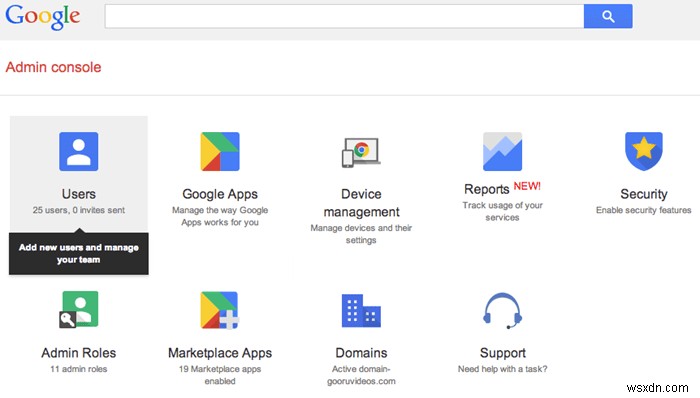Click "Enable security features" text
The height and width of the screenshot is (398, 700).
(x=643, y=210)
